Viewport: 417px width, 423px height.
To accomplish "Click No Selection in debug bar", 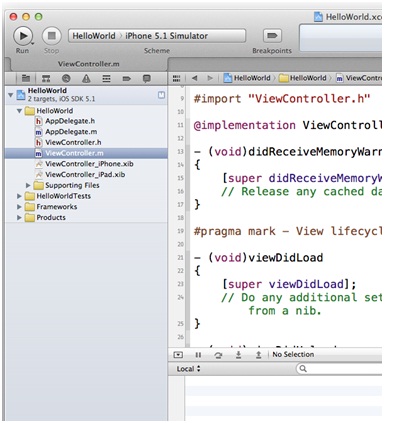I will point(293,355).
